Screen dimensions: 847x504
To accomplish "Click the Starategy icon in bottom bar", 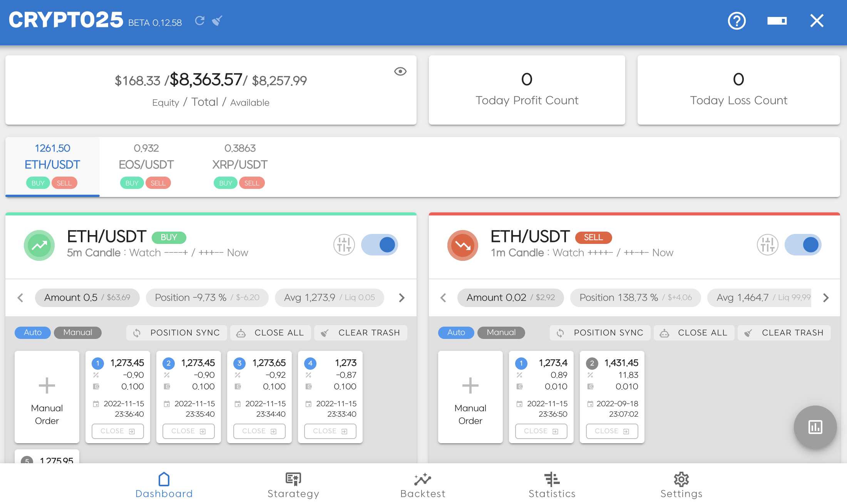I will point(293,479).
